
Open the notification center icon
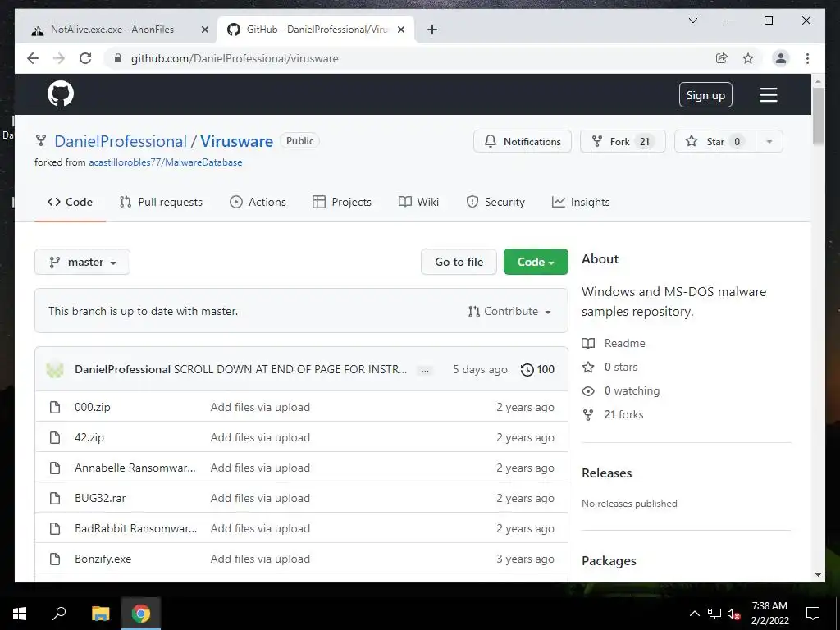pos(813,614)
